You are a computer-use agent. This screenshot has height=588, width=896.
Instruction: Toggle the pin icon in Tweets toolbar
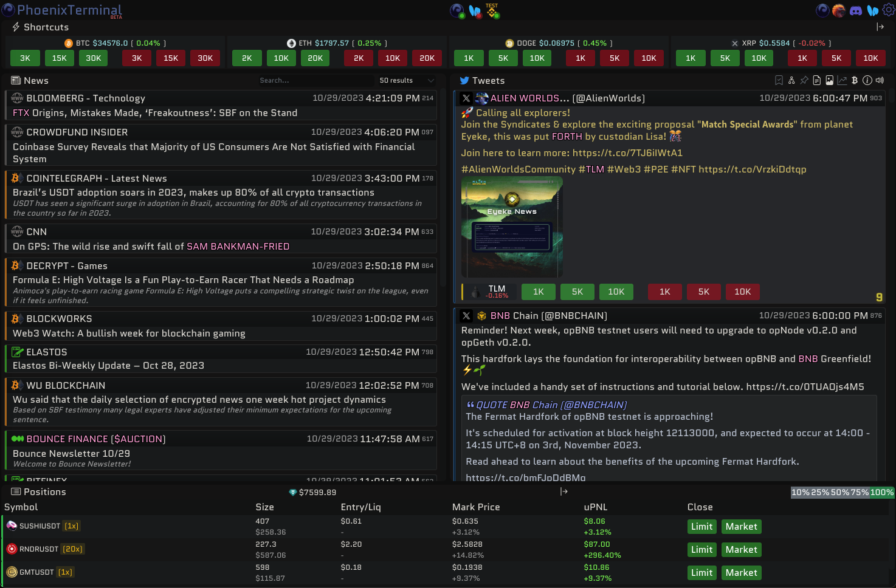click(x=804, y=80)
